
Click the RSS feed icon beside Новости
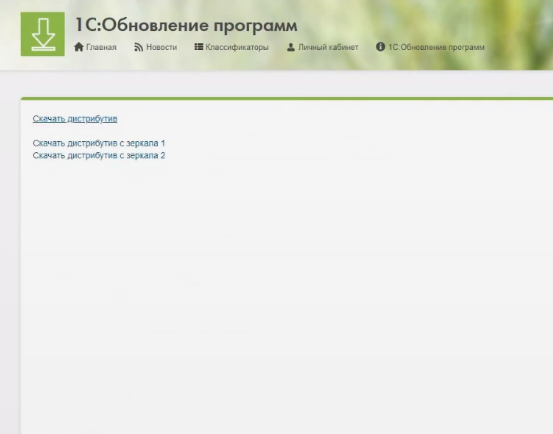139,47
